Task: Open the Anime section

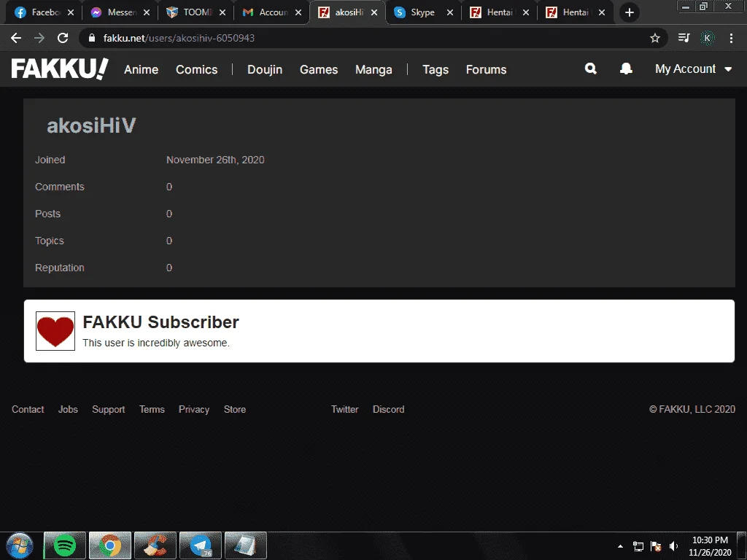Action: 141,69
